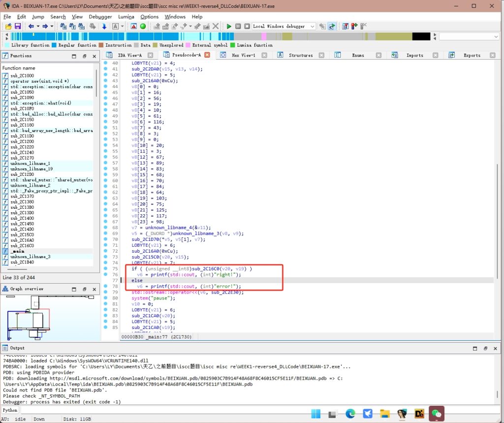Select sub_2C1000 in the Functions list
This screenshot has height=423, width=504.
pos(22,76)
